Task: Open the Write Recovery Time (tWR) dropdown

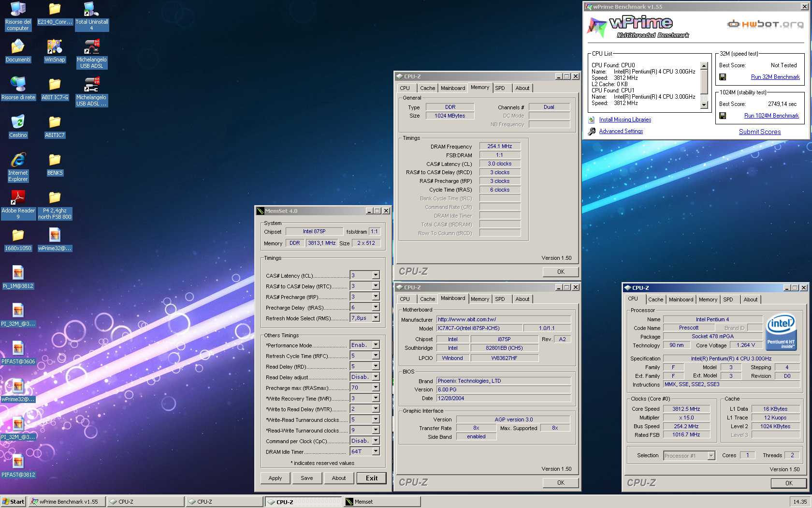Action: pos(376,398)
